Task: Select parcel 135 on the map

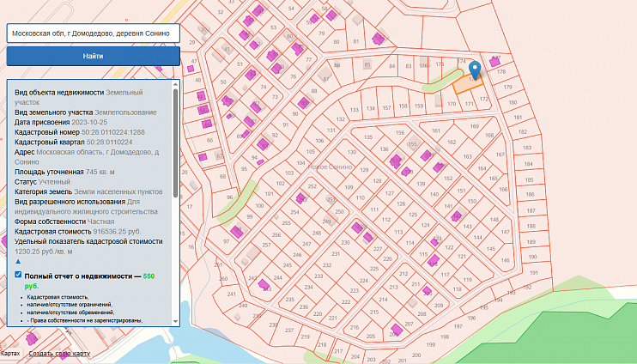Action: (x=368, y=136)
